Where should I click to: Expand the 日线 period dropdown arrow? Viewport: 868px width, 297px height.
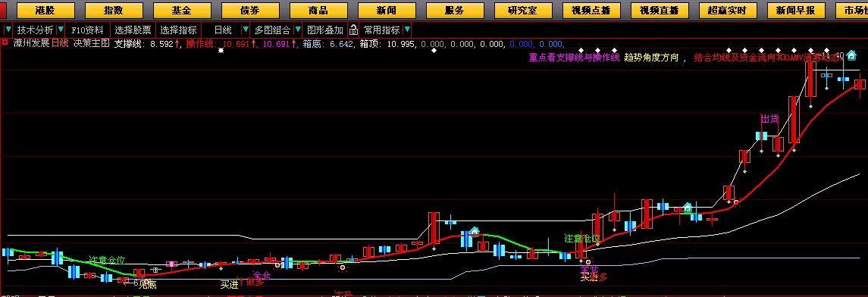click(x=244, y=30)
